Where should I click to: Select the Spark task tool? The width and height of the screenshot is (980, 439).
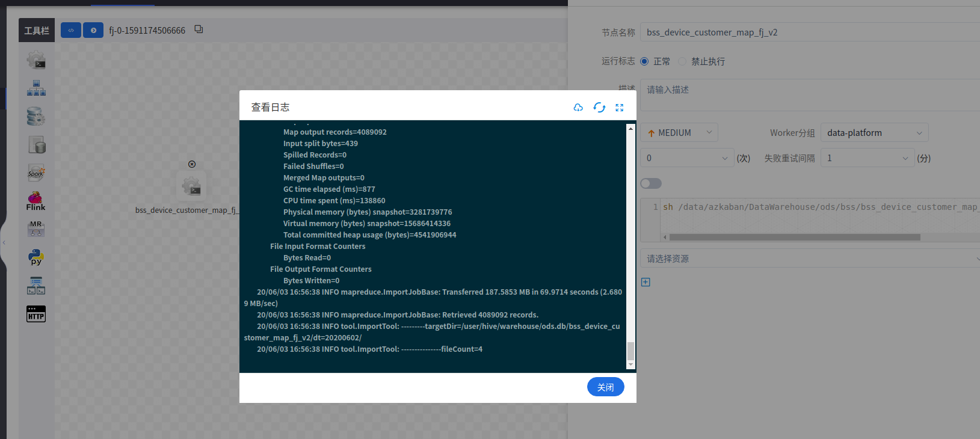tap(36, 173)
